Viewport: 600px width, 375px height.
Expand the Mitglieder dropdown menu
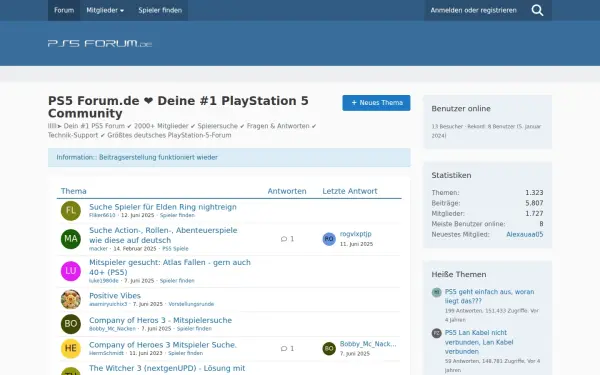105,10
